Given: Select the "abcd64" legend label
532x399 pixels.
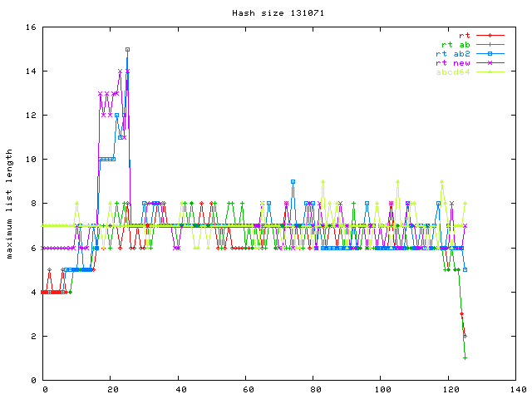Looking at the screenshot, I should (453, 72).
